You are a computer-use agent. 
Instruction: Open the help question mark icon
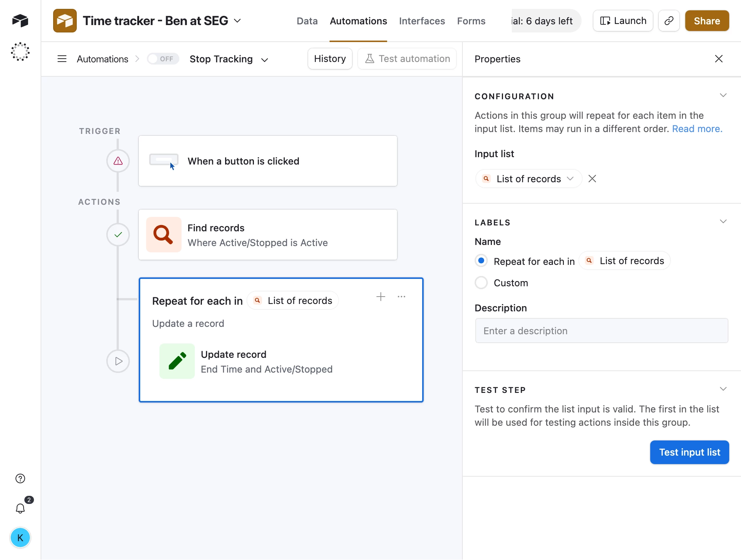pyautogui.click(x=20, y=478)
